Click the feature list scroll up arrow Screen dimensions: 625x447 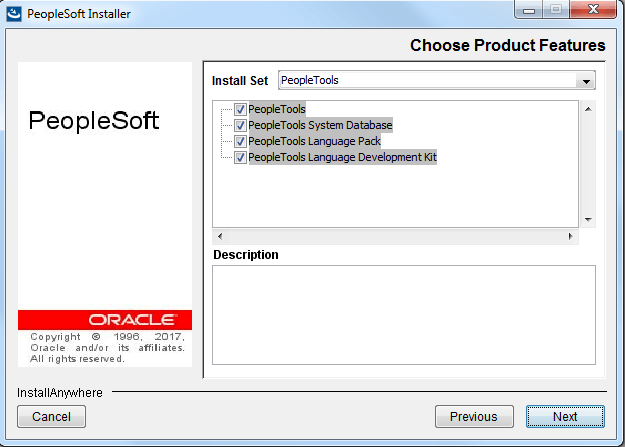pyautogui.click(x=588, y=109)
